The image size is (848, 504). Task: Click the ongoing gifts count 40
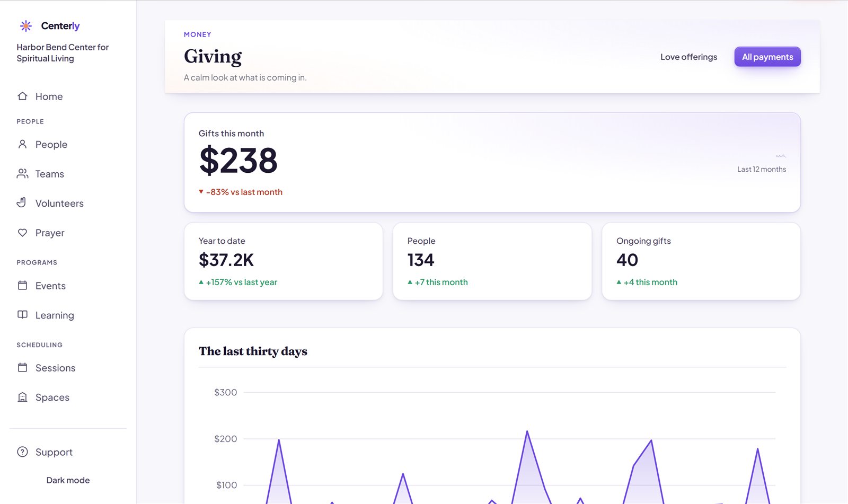coord(627,260)
